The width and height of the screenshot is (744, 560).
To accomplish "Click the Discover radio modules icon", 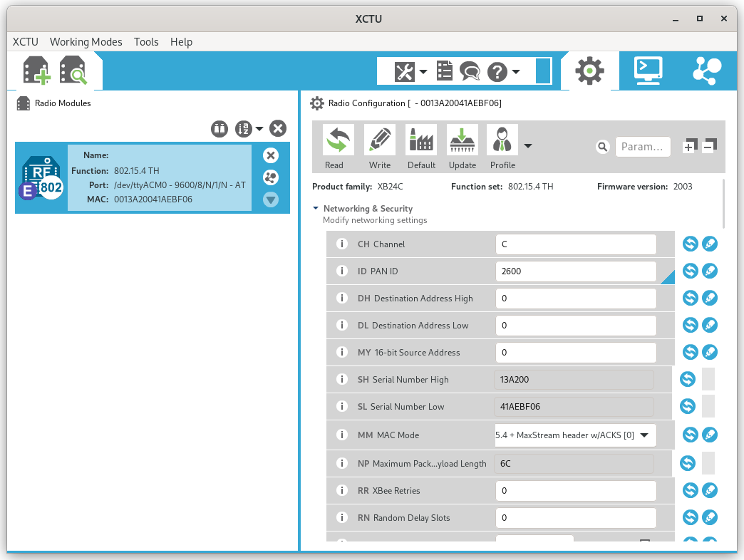I will coord(73,71).
